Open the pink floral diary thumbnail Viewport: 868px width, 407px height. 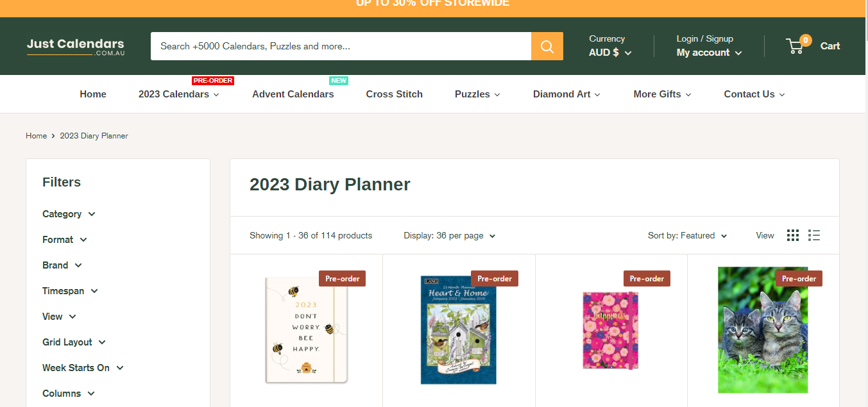611,329
